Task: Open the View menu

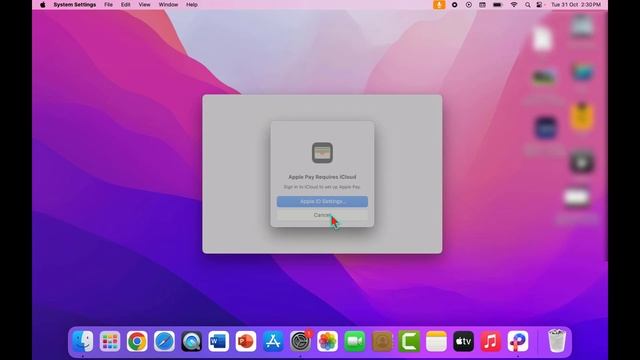Action: pos(144,5)
